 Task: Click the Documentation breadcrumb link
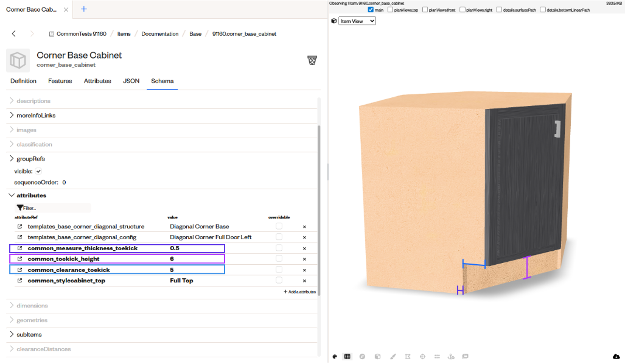coord(160,34)
